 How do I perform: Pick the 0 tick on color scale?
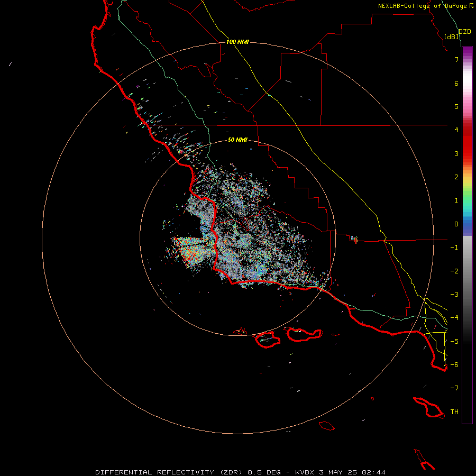coord(456,224)
